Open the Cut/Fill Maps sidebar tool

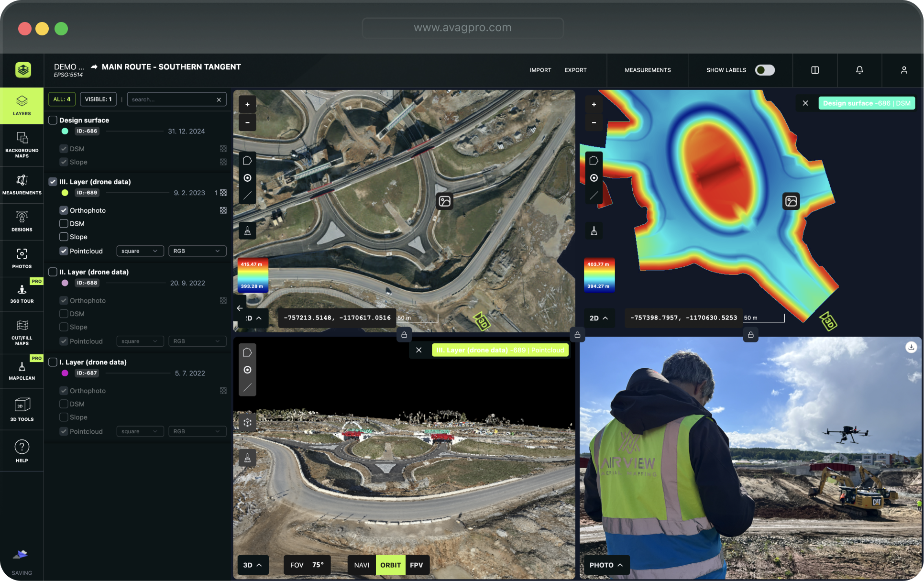tap(22, 332)
